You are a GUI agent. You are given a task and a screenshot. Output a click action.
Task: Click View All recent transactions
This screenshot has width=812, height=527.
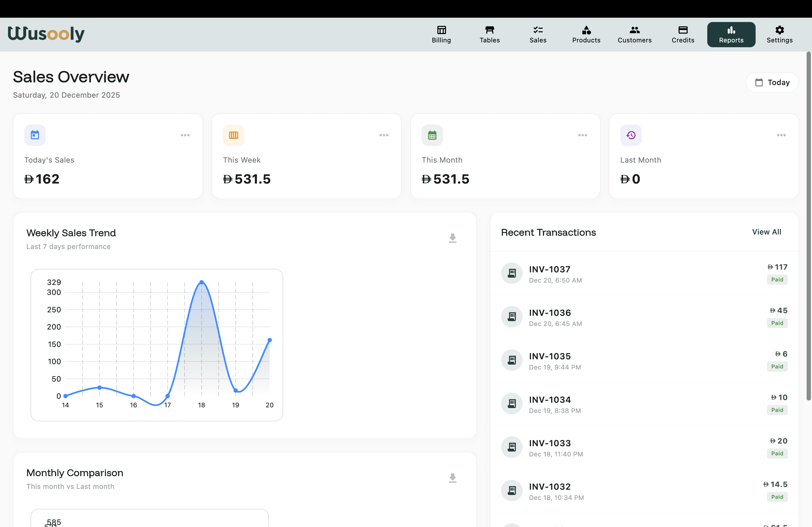pyautogui.click(x=766, y=232)
